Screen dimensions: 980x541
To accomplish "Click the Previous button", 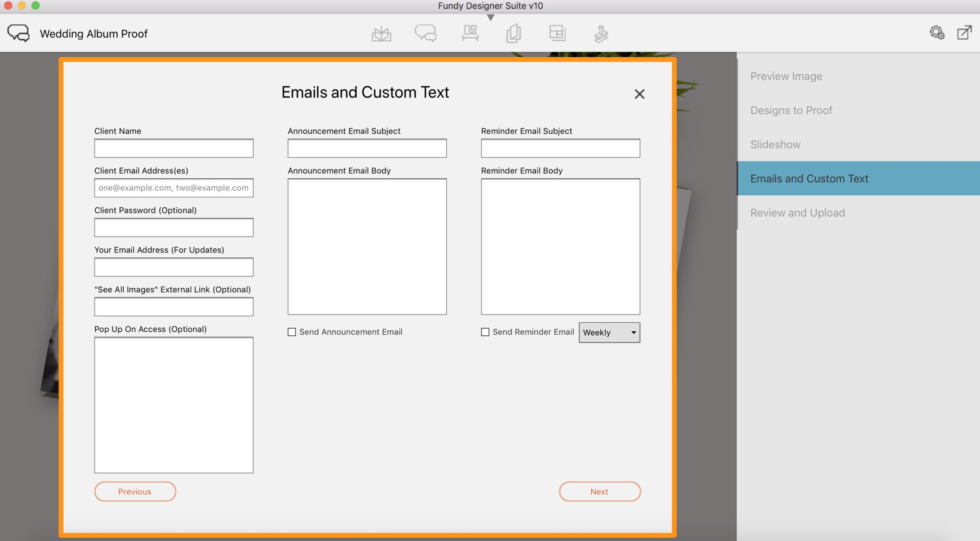I will point(135,492).
